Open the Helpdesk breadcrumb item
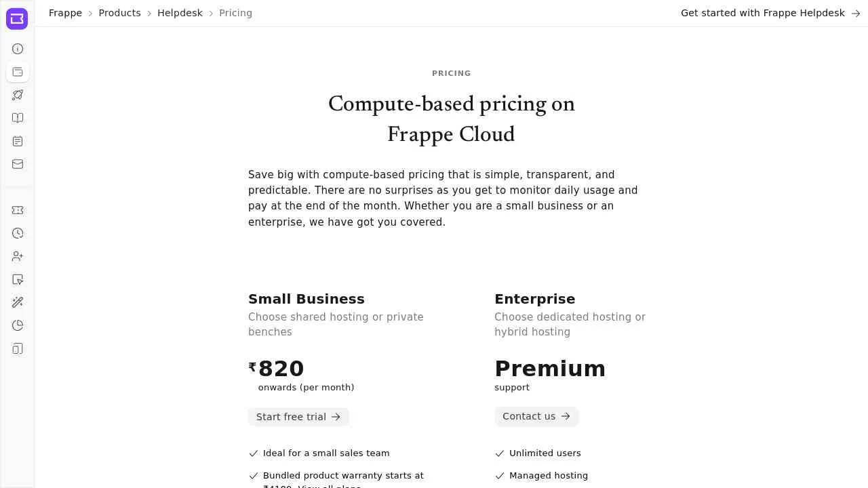The image size is (868, 488). pos(180,13)
